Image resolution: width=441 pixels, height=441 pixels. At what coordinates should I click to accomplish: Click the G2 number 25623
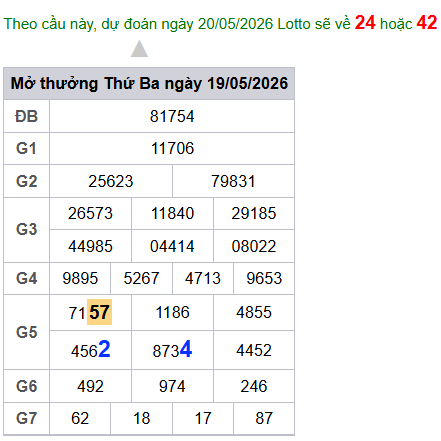111,181
